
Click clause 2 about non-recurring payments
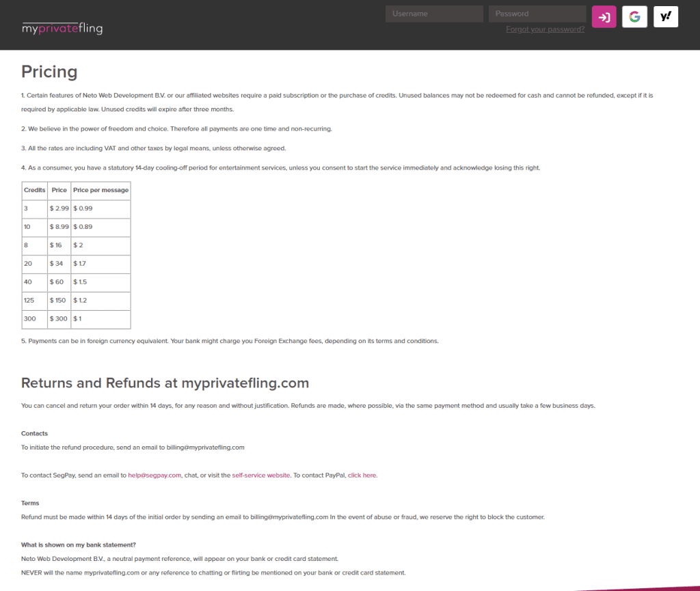176,129
